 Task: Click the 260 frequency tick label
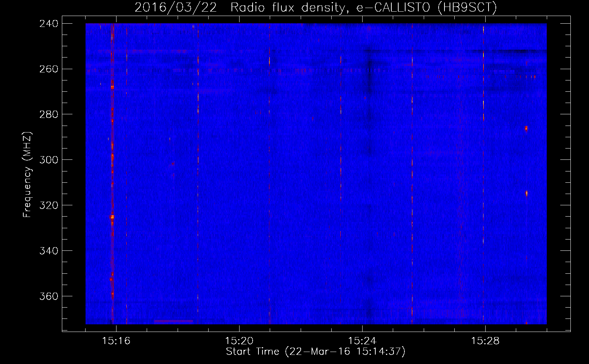click(49, 69)
